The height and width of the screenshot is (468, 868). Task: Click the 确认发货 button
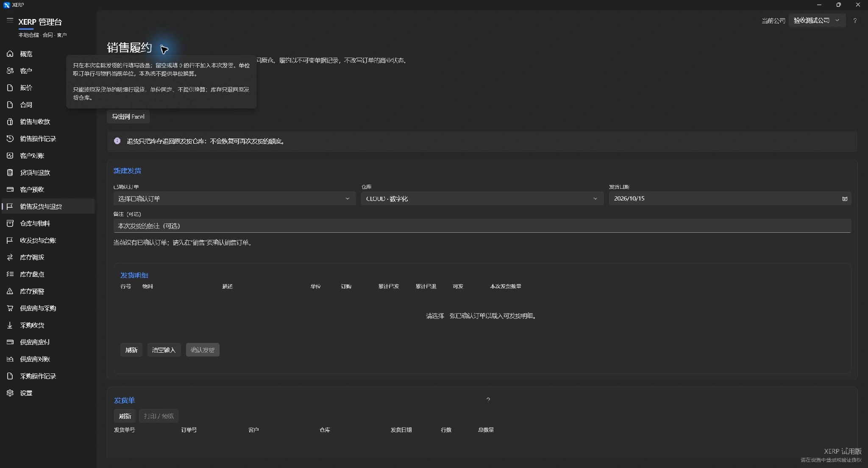[203, 350]
